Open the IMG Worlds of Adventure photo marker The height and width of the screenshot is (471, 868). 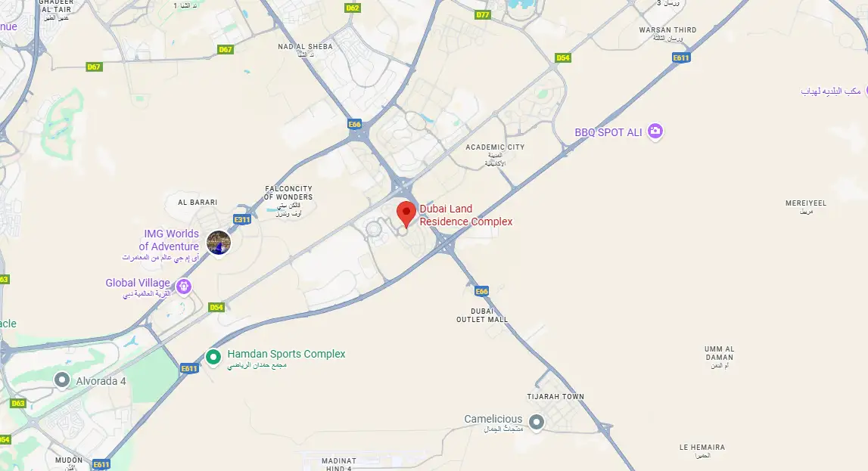pos(219,243)
